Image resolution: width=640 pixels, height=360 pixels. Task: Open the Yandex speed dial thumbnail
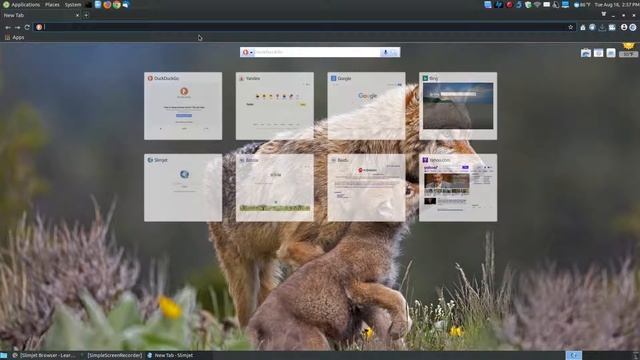[x=275, y=106]
